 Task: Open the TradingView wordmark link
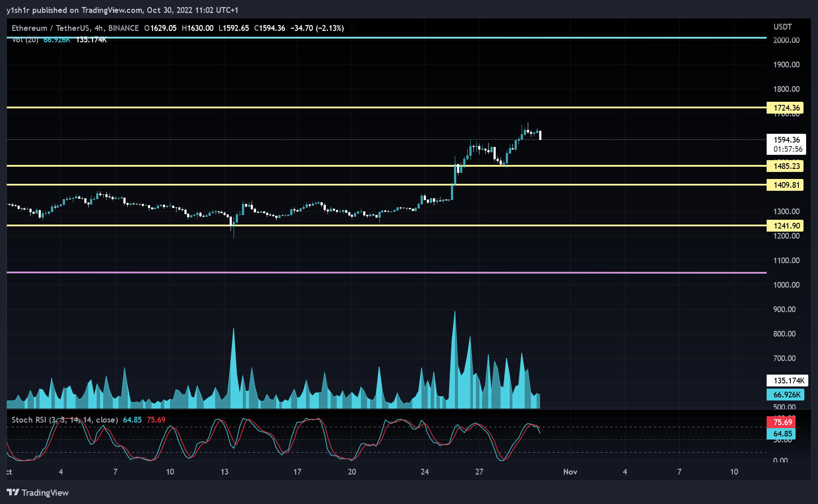(45, 493)
